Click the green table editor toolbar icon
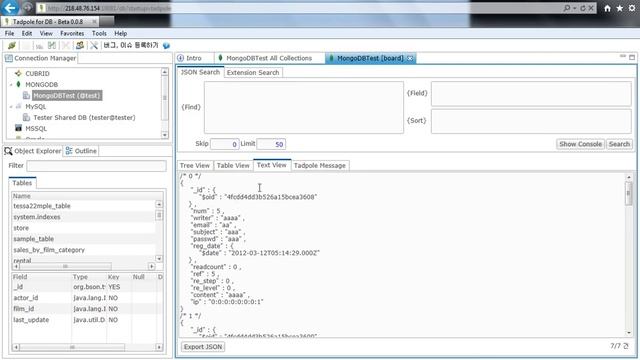 coord(52,45)
